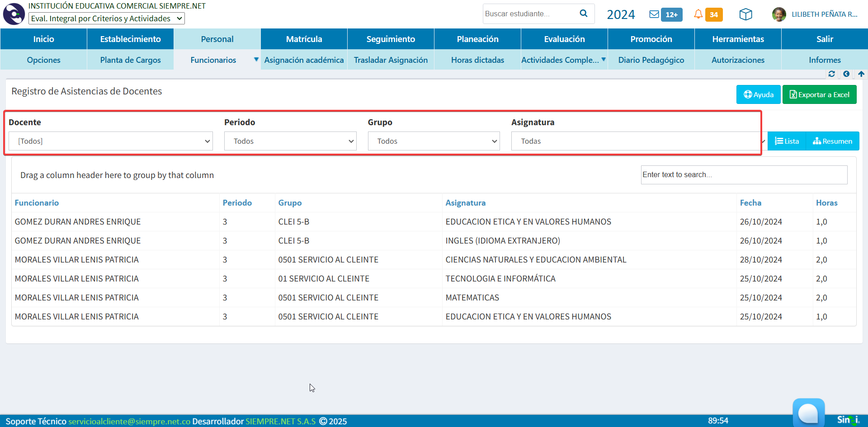The height and width of the screenshot is (427, 868).
Task: Open Informes submenu item
Action: [825, 60]
